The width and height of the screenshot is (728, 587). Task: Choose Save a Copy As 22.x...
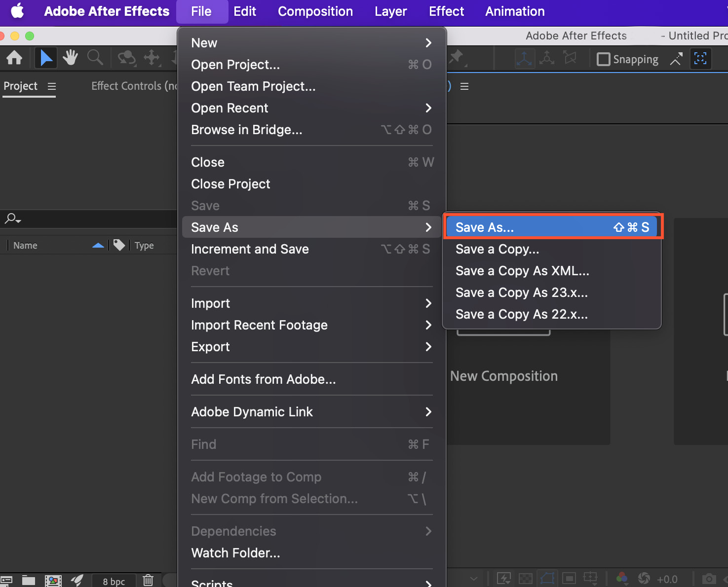[552, 314]
